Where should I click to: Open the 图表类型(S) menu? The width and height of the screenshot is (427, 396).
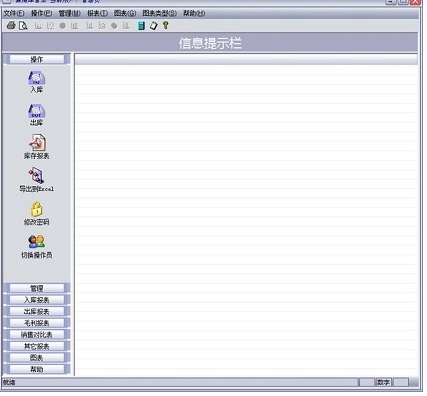click(160, 13)
